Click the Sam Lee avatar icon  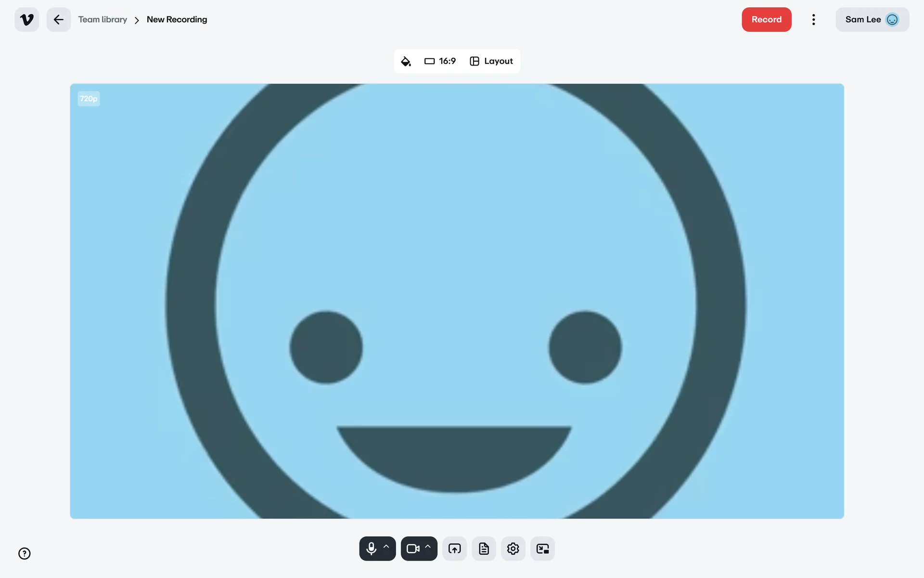(892, 20)
